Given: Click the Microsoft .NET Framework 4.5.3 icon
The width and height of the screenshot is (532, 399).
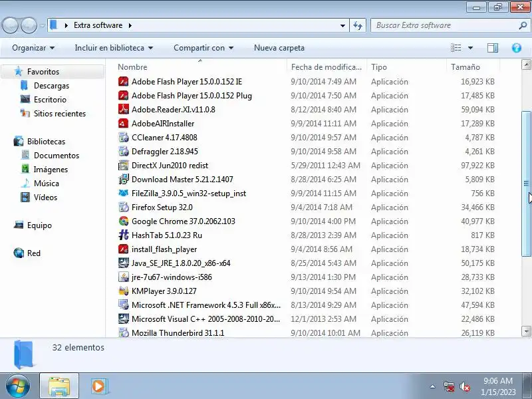Looking at the screenshot, I should point(123,305).
